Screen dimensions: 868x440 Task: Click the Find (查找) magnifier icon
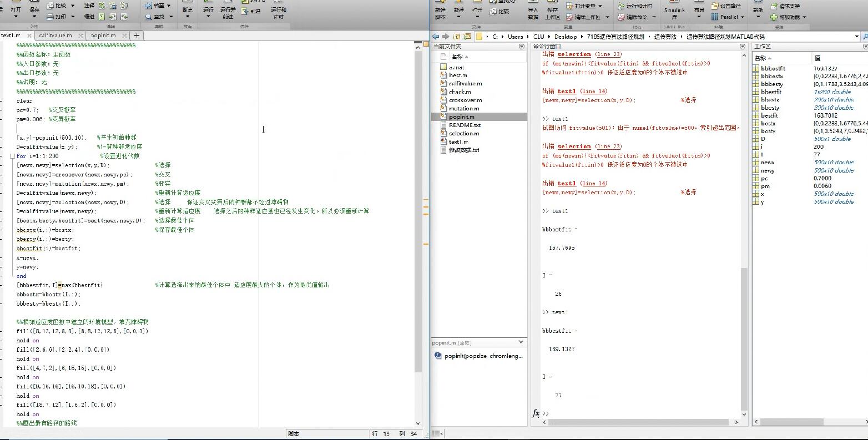[148, 17]
